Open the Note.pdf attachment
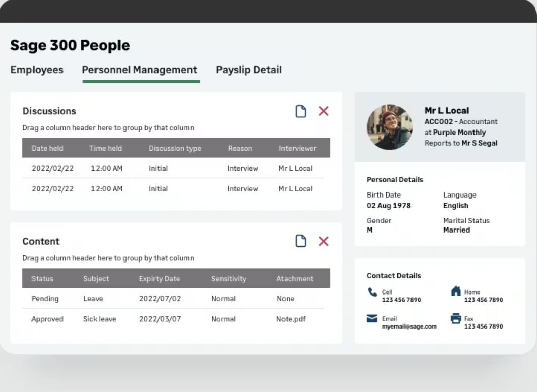537x392 pixels. point(291,319)
